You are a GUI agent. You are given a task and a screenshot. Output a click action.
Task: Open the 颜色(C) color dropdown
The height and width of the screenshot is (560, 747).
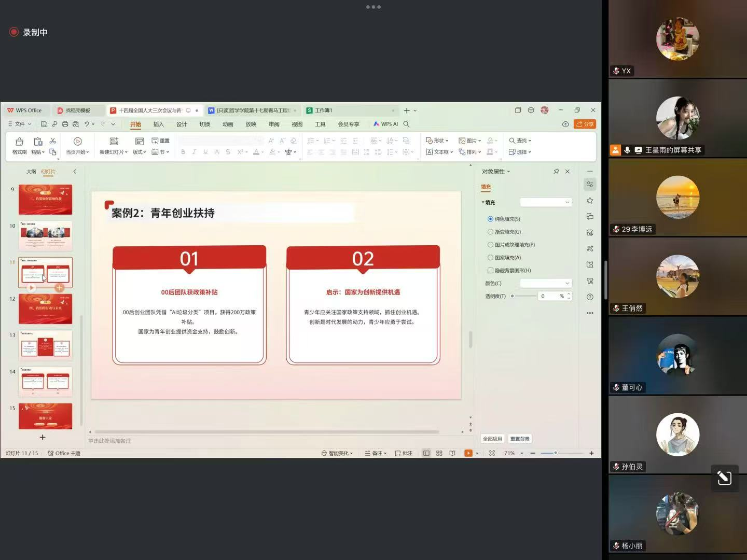coord(546,283)
